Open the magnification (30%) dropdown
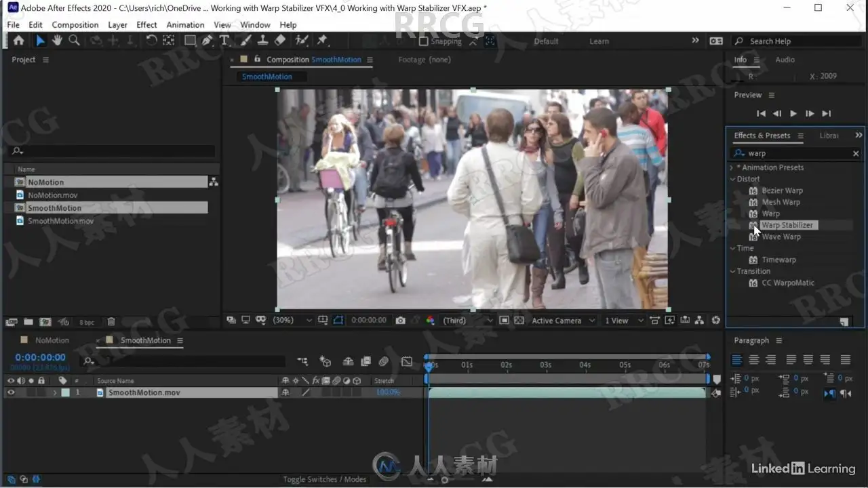Screen dimensions: 868x488 tap(292, 321)
